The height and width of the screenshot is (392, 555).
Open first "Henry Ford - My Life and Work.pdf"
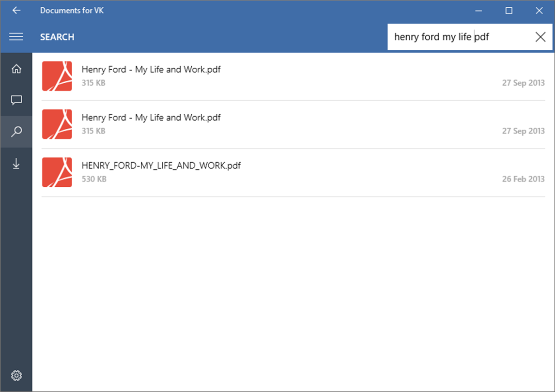[151, 70]
